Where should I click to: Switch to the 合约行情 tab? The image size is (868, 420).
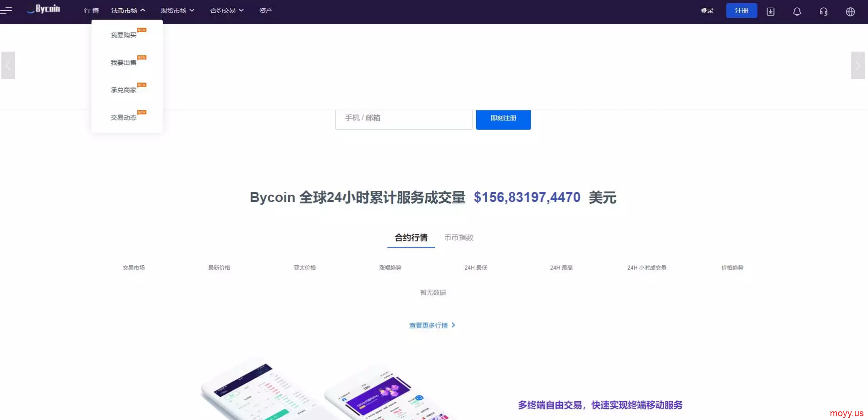411,237
